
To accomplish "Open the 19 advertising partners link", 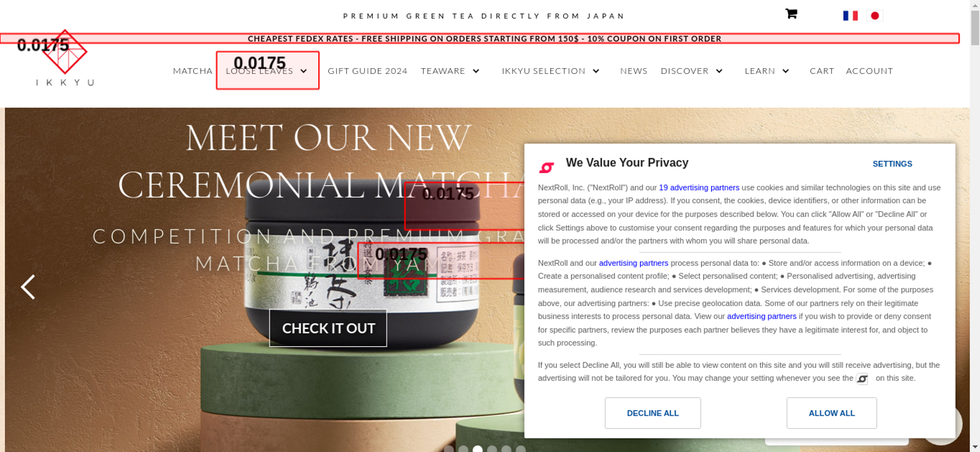I will (699, 188).
